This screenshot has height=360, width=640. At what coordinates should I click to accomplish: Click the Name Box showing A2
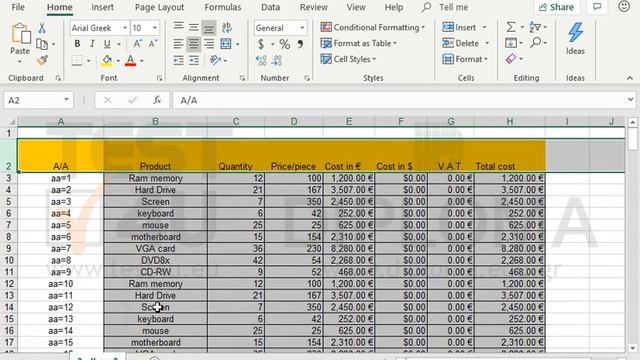tap(39, 100)
